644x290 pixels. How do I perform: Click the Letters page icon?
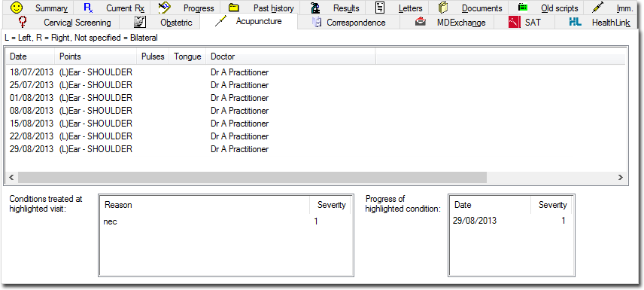click(x=381, y=8)
